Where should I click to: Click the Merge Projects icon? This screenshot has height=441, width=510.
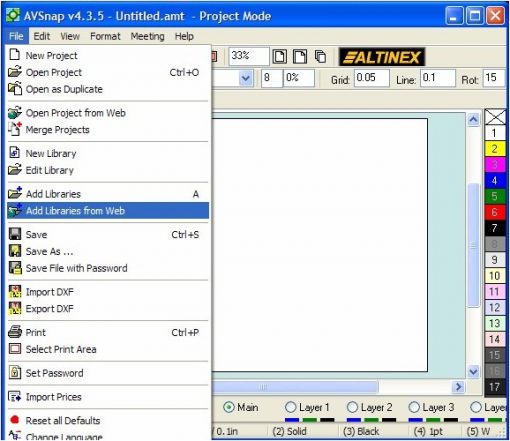(x=15, y=129)
